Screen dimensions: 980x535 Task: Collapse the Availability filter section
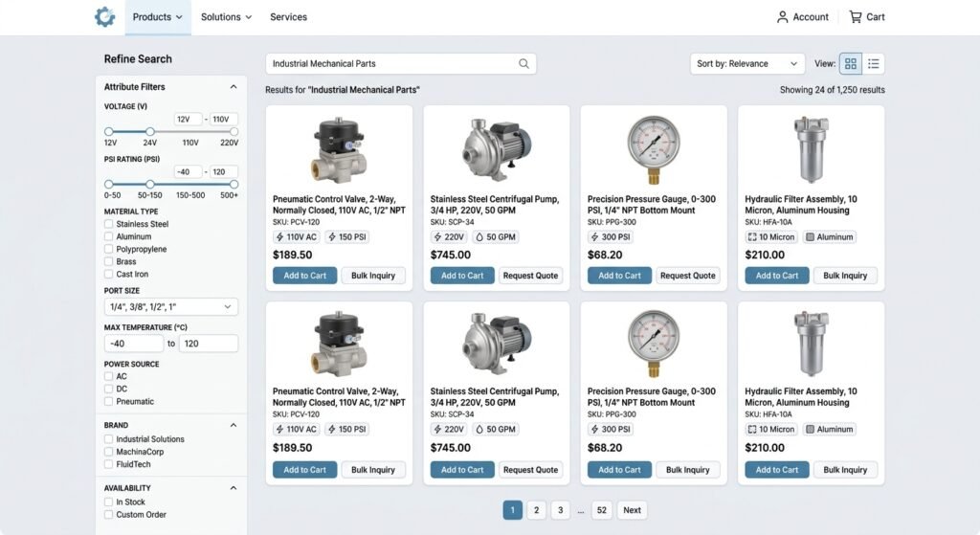click(x=234, y=487)
